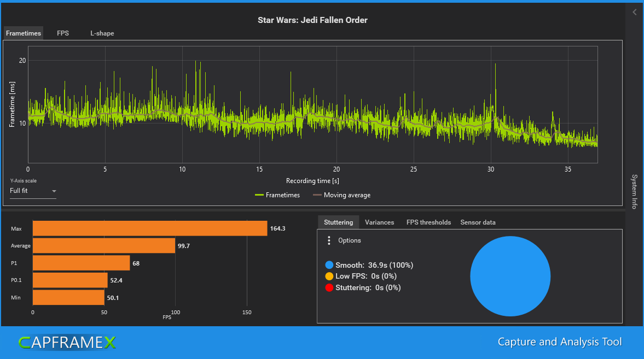Select the Frametimes tab
This screenshot has width=644, height=359.
coord(24,33)
